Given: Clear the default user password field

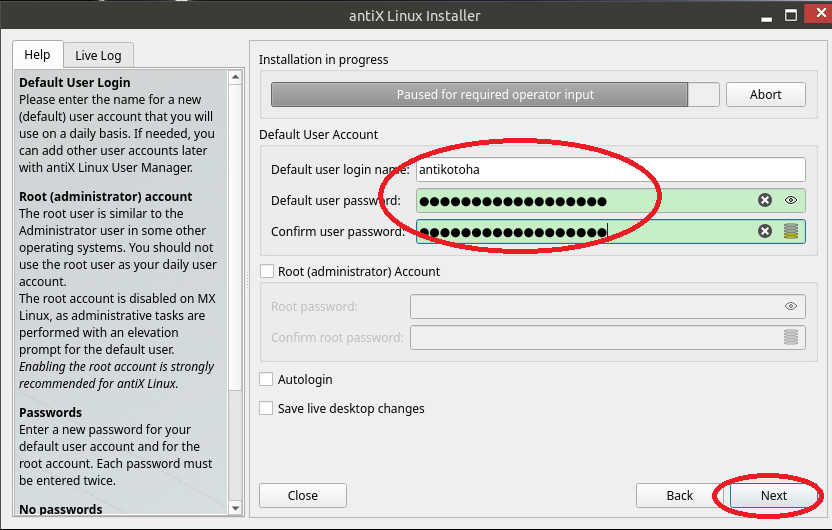Looking at the screenshot, I should tap(765, 201).
